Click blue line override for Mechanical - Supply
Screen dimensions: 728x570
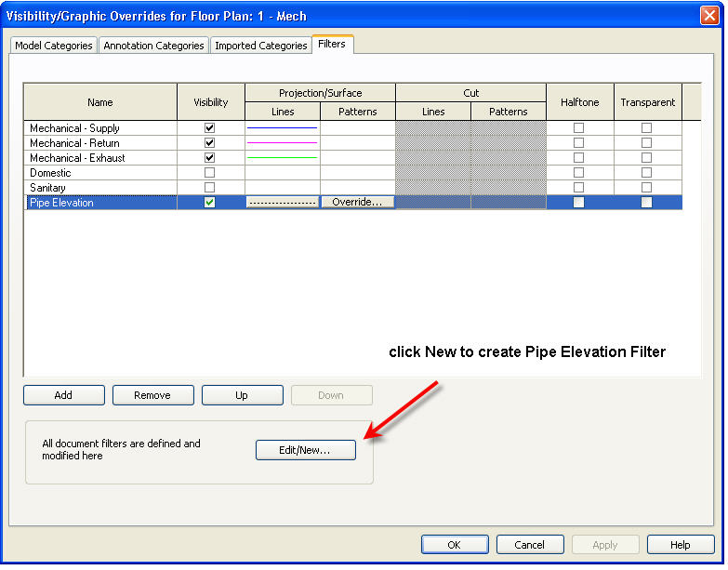[283, 127]
